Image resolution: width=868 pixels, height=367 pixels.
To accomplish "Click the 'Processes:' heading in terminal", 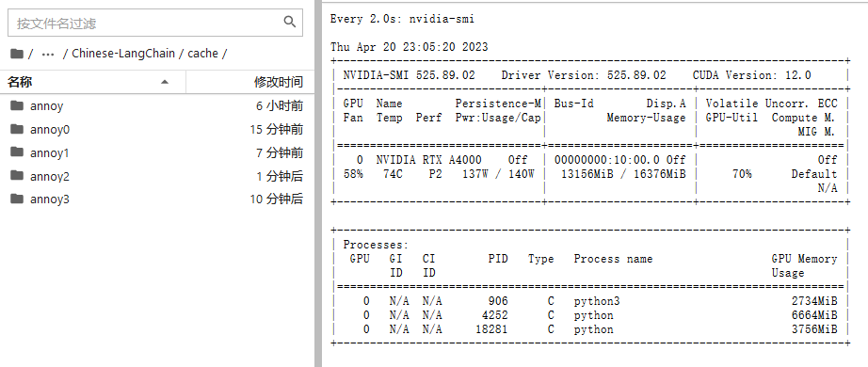I will click(x=376, y=245).
